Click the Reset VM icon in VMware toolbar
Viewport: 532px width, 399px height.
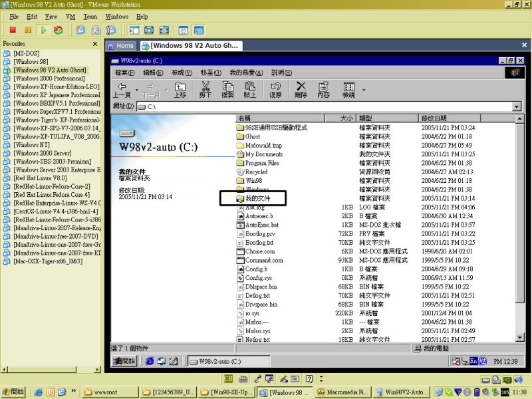58,30
